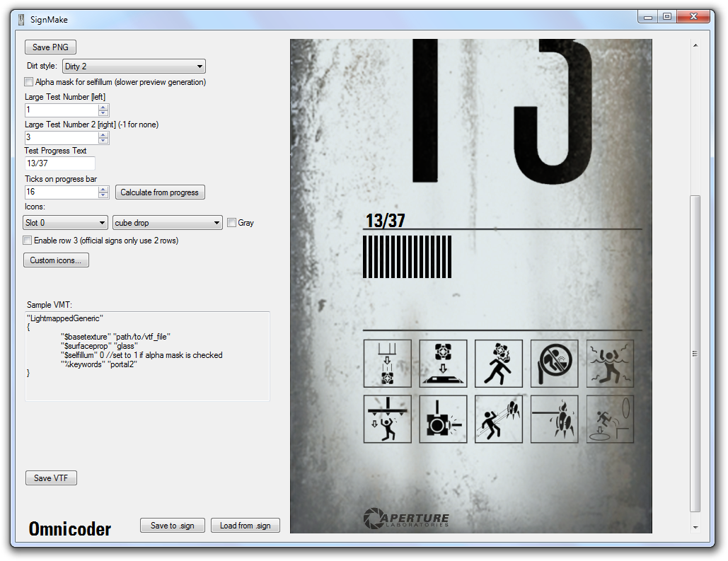Open the Dirt style dropdown

coord(134,66)
